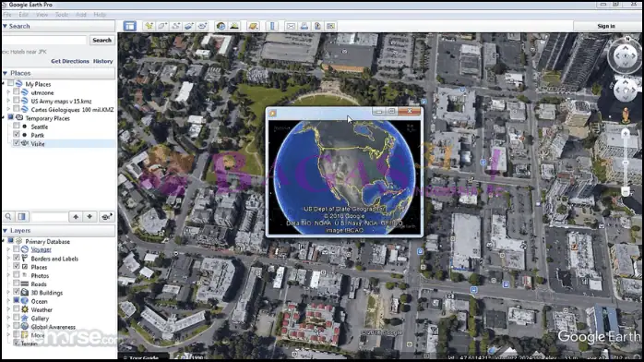Click the Record a Tour camera icon
Viewport: 644px width, 362px height.
[x=202, y=26]
